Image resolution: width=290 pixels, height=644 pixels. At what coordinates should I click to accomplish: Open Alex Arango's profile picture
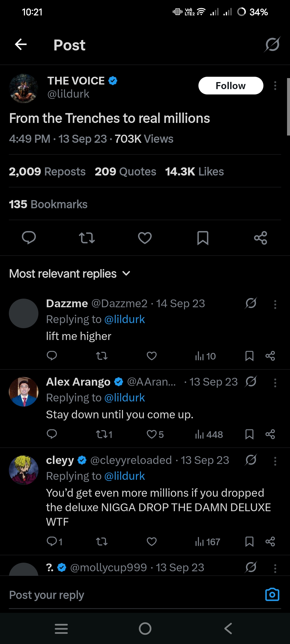click(x=24, y=392)
